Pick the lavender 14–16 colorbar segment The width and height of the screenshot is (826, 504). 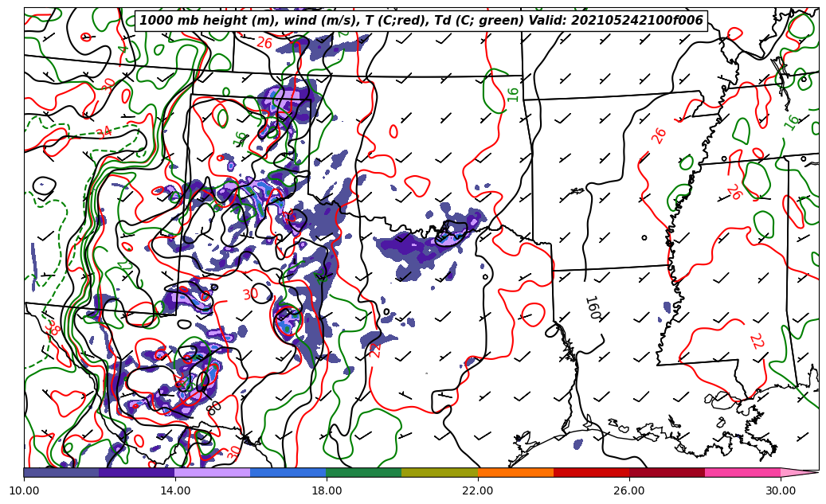(213, 472)
